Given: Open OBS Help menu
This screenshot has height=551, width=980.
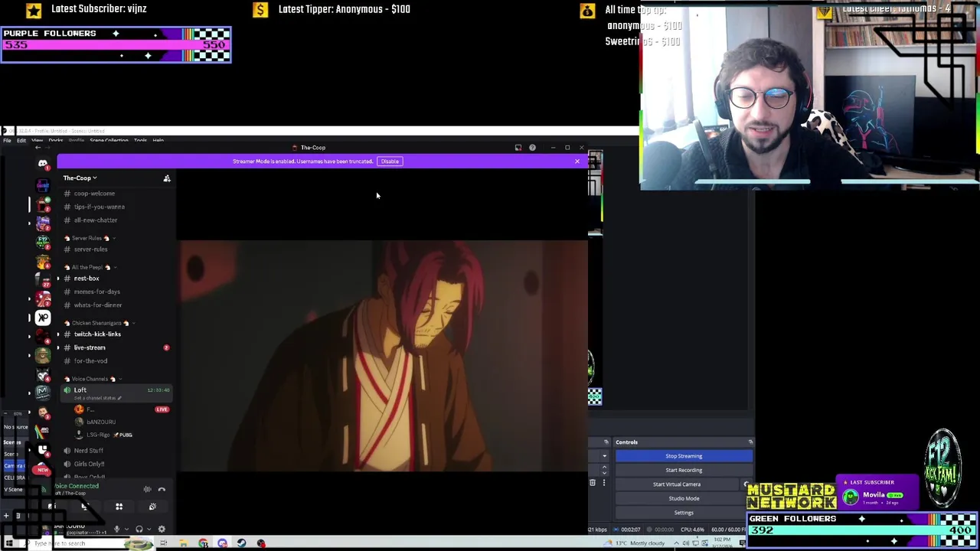Looking at the screenshot, I should [158, 141].
